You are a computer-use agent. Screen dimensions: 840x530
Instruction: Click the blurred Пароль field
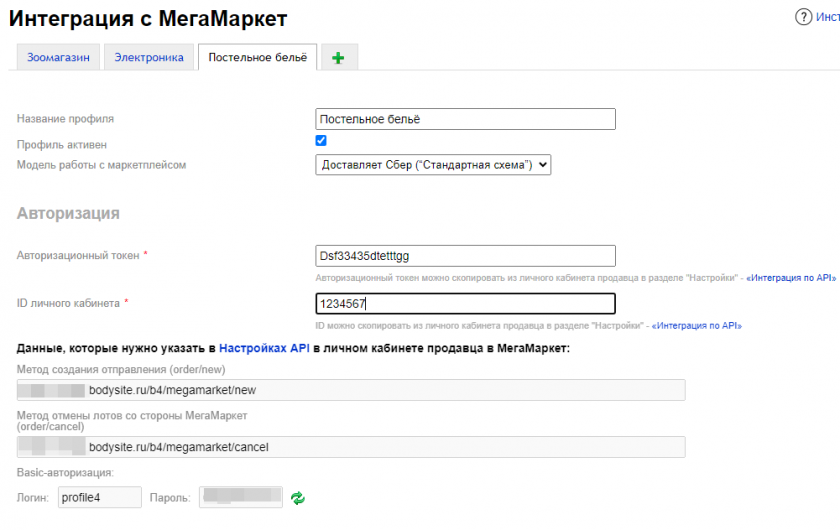pos(241,497)
